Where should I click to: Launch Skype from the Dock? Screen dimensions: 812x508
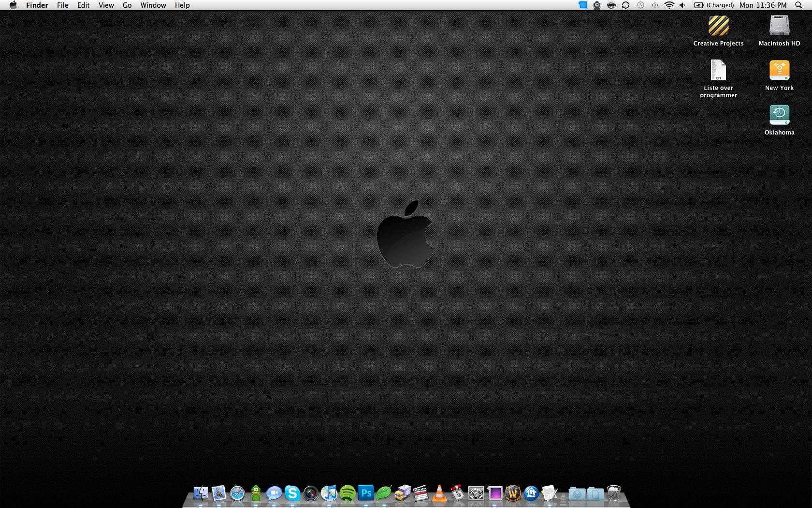(x=292, y=493)
